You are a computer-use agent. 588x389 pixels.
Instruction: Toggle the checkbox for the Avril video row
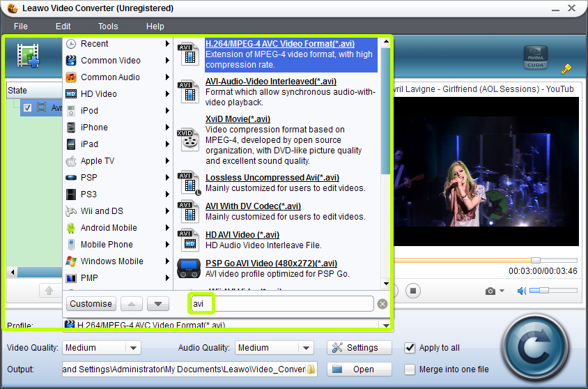(x=27, y=107)
